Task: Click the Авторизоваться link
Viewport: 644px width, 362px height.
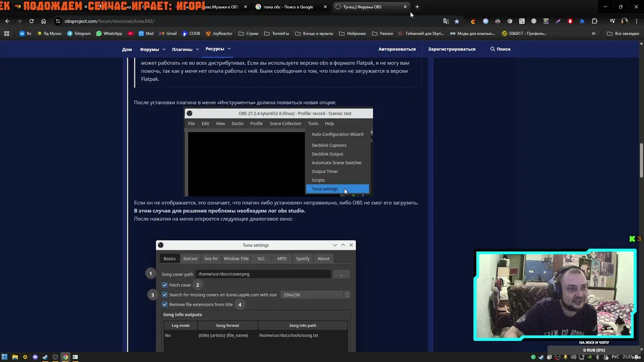Action: [397, 49]
